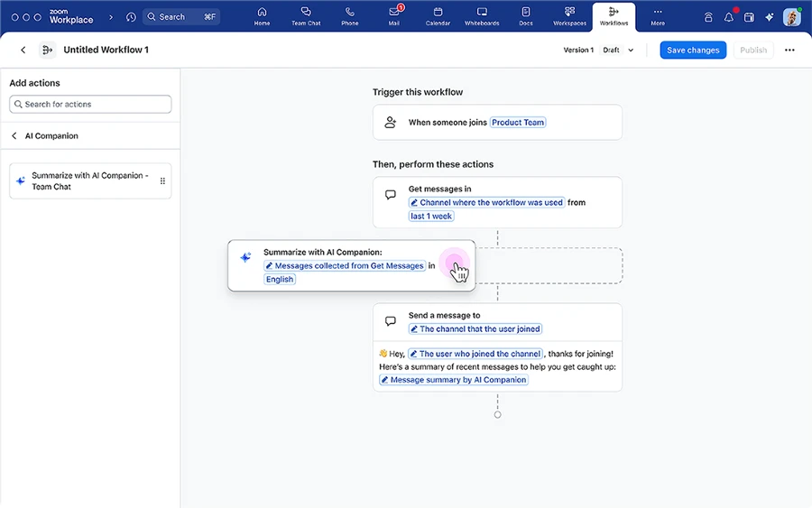
Task: Click the Publish button
Action: pos(752,51)
